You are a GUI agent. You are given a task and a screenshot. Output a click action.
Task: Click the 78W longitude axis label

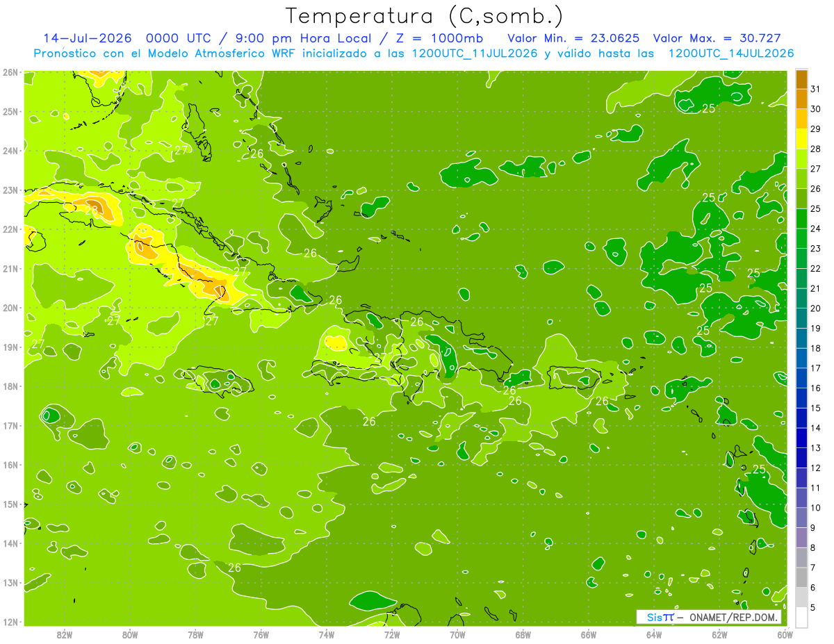[195, 634]
